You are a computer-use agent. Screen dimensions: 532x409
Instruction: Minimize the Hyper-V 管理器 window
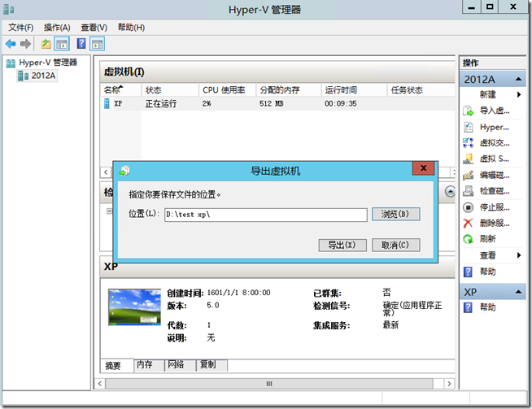[471, 7]
